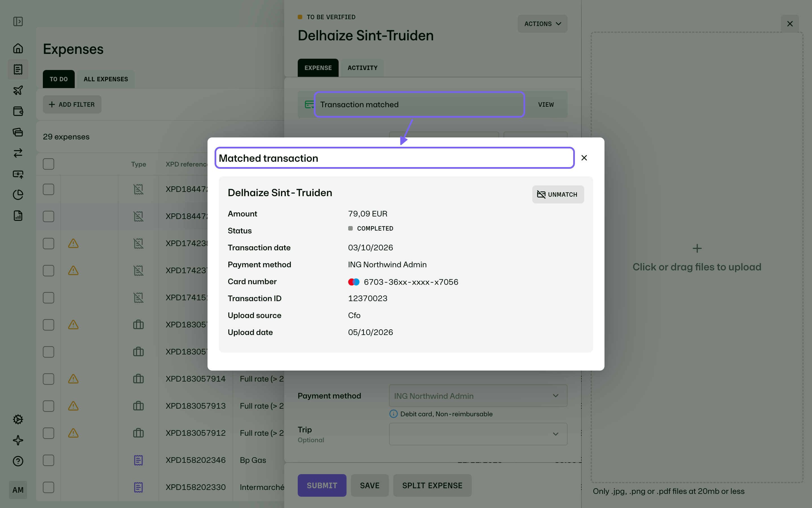Screen dimensions: 812x508
Task: Open the settings gear icon
Action: pyautogui.click(x=18, y=419)
